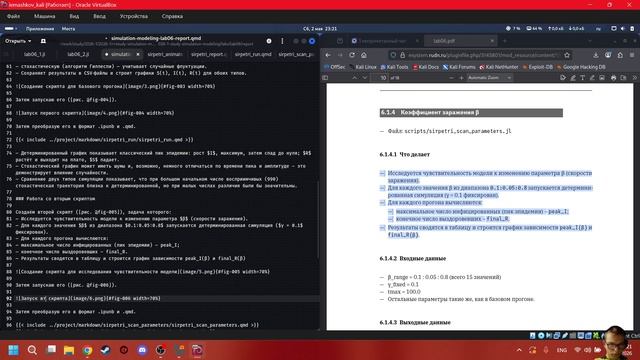Image resolution: width=640 pixels, height=360 pixels.
Task: Close the lab06.pdf browser tab
Action: click(x=492, y=41)
